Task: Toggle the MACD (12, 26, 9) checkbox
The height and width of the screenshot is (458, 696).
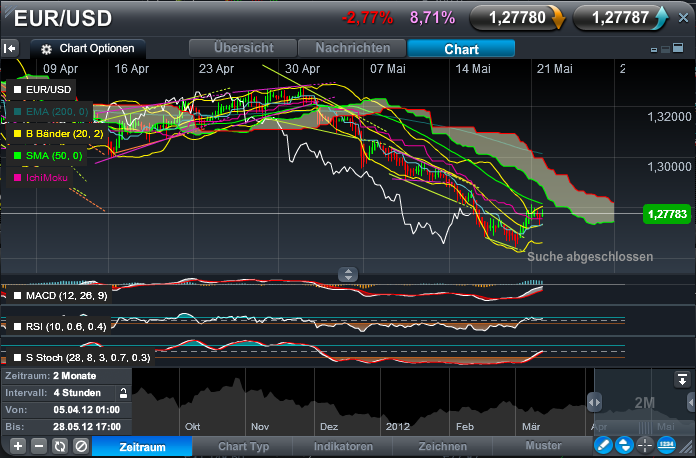Action: 17,296
